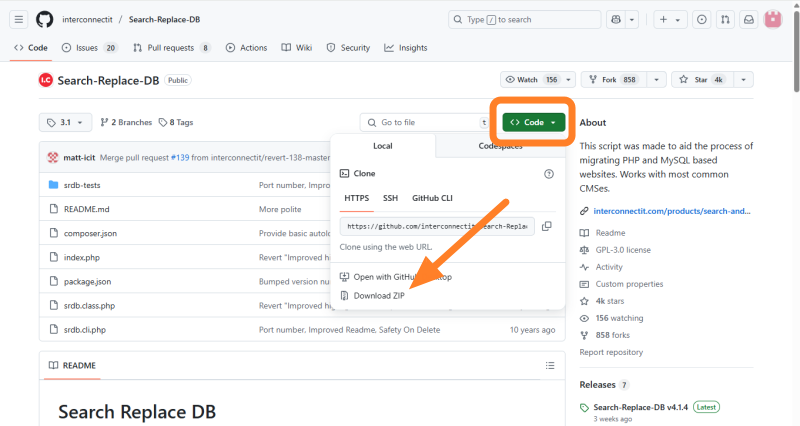Open the notifications inbox icon
Screen dimensions: 800x426
pos(748,19)
